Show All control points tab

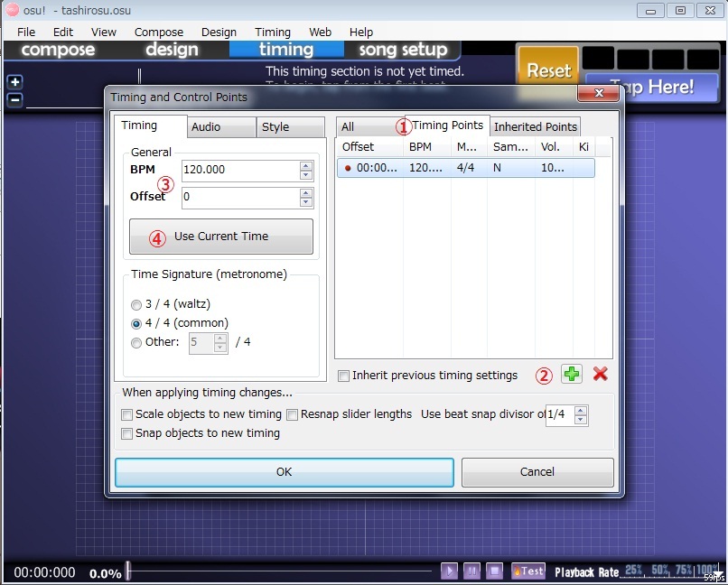point(369,127)
